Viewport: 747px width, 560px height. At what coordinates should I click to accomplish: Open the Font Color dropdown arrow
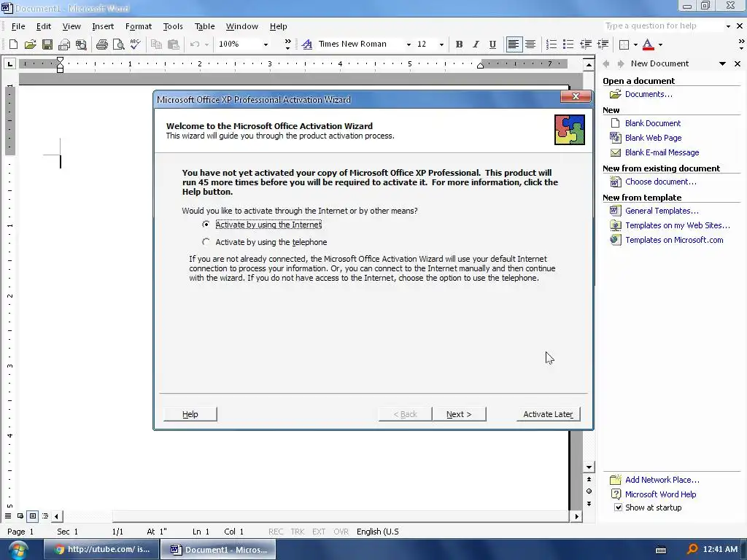[x=660, y=44]
